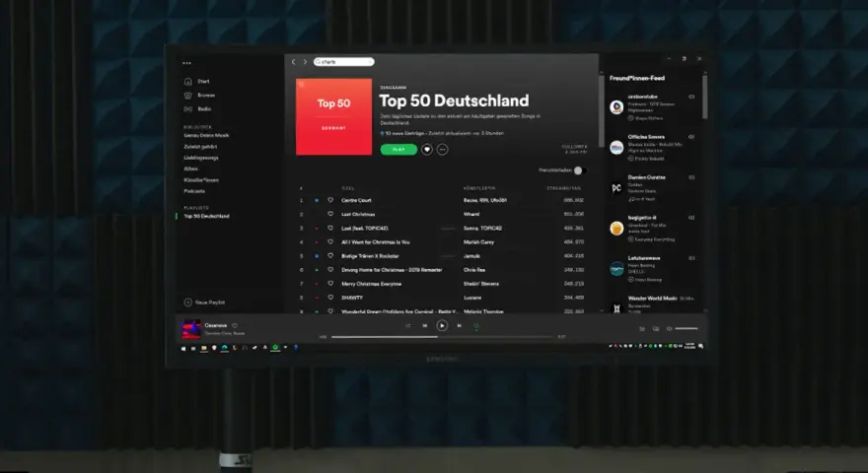Click the playlist view scrollbar
The height and width of the screenshot is (473, 868).
[x=601, y=110]
